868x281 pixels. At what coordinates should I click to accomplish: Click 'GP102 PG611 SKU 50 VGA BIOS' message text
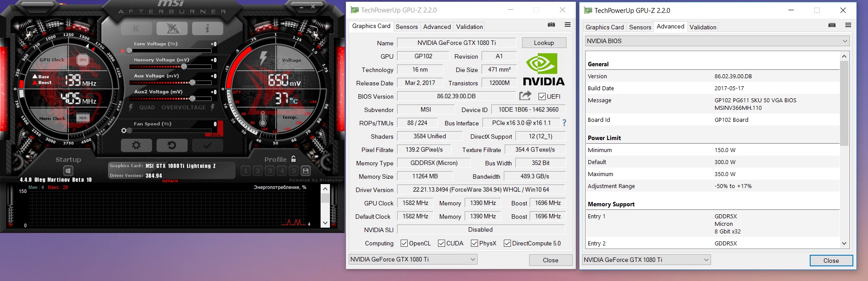tap(755, 100)
